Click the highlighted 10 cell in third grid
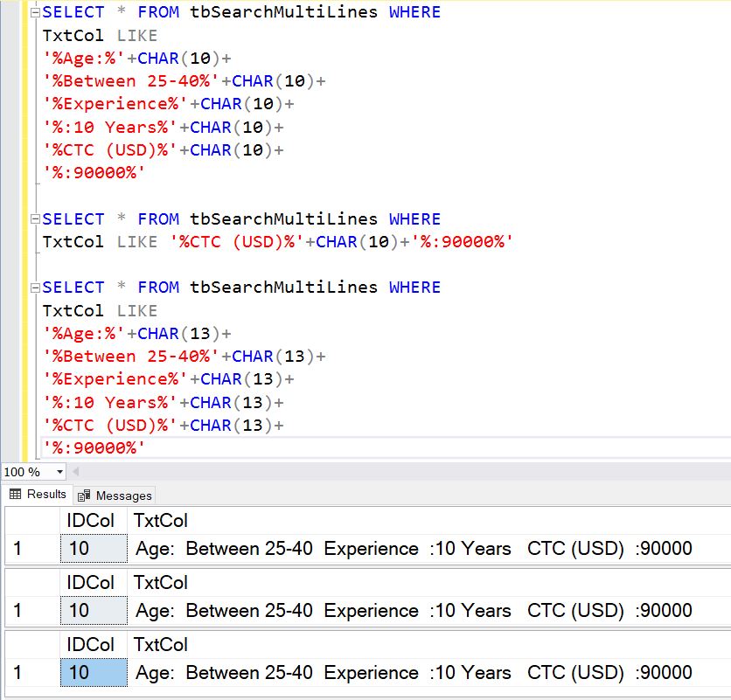This screenshot has width=731, height=700. pyautogui.click(x=92, y=673)
